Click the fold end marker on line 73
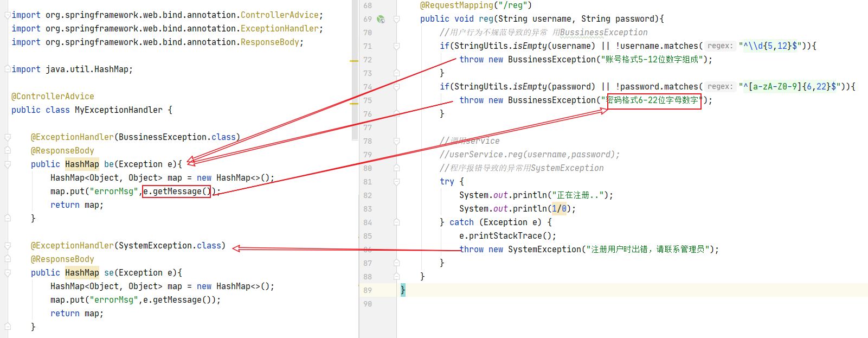868x338 pixels. click(x=396, y=73)
